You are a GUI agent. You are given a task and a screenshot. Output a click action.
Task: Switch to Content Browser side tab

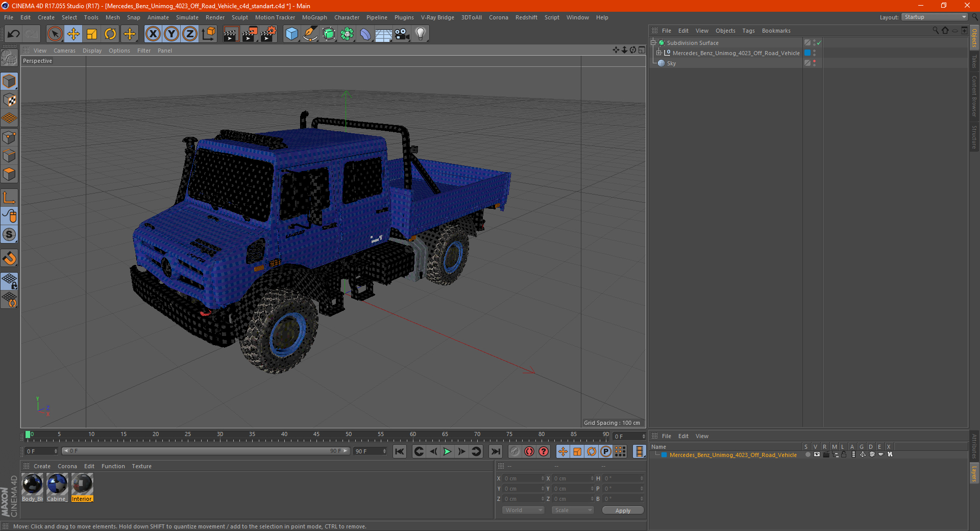click(974, 96)
